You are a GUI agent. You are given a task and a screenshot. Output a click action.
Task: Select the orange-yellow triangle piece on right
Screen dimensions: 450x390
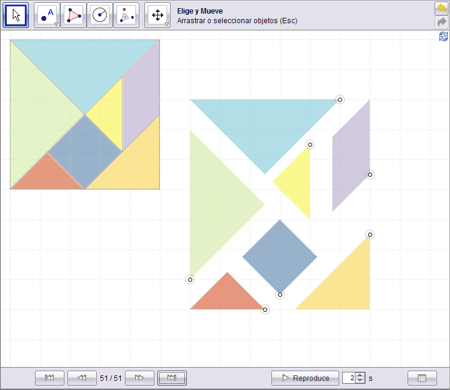coord(345,285)
